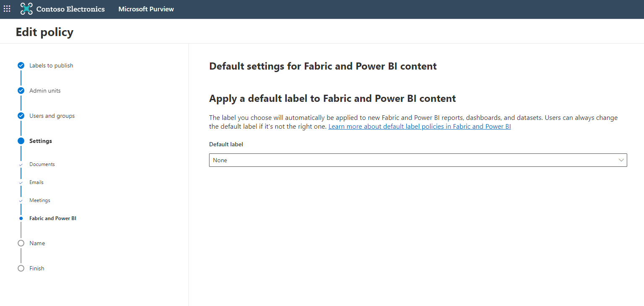Open the app launcher waffle menu
The height and width of the screenshot is (306, 644).
(x=7, y=9)
